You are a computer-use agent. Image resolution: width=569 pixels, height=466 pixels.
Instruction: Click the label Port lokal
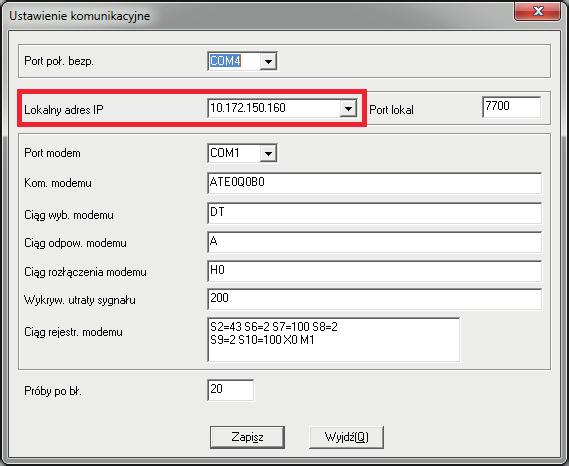[391, 110]
